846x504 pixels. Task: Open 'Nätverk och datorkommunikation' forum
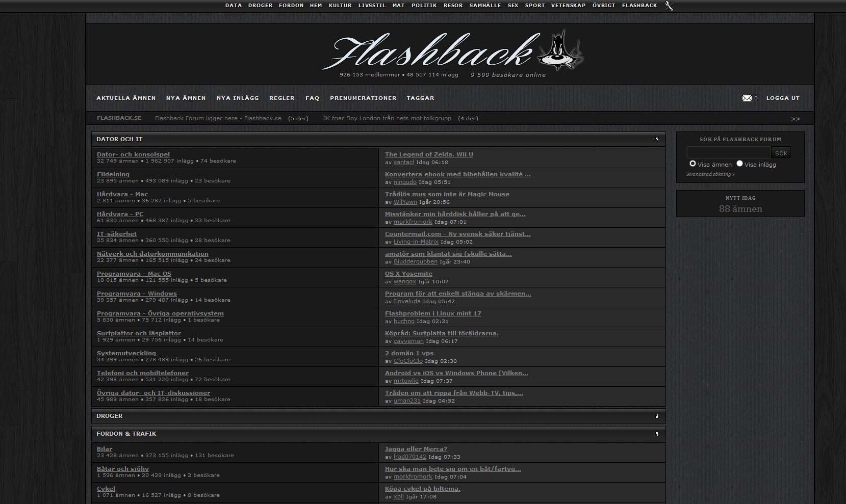click(152, 254)
